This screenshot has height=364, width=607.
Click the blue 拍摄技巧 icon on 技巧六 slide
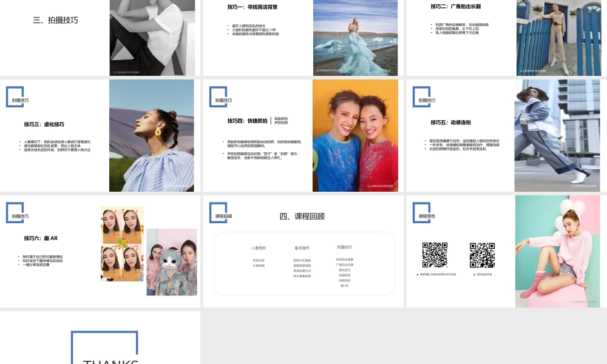15,212
